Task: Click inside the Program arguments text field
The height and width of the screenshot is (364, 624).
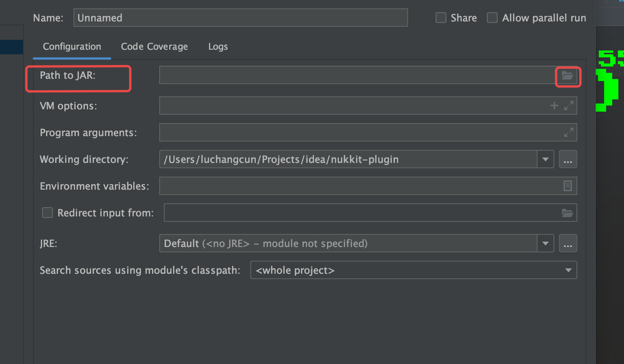Action: pyautogui.click(x=360, y=132)
